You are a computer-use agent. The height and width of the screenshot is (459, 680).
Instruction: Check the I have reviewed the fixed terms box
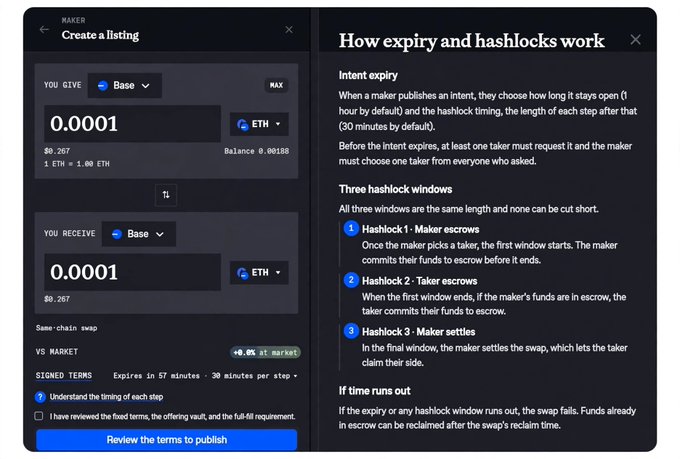click(x=39, y=416)
